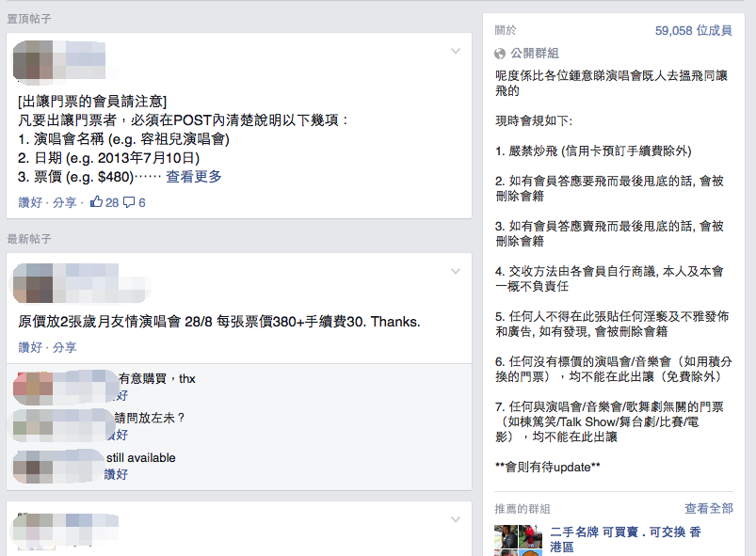
Task: Click the thumbs-up icon showing 28 likes
Action: 96,202
